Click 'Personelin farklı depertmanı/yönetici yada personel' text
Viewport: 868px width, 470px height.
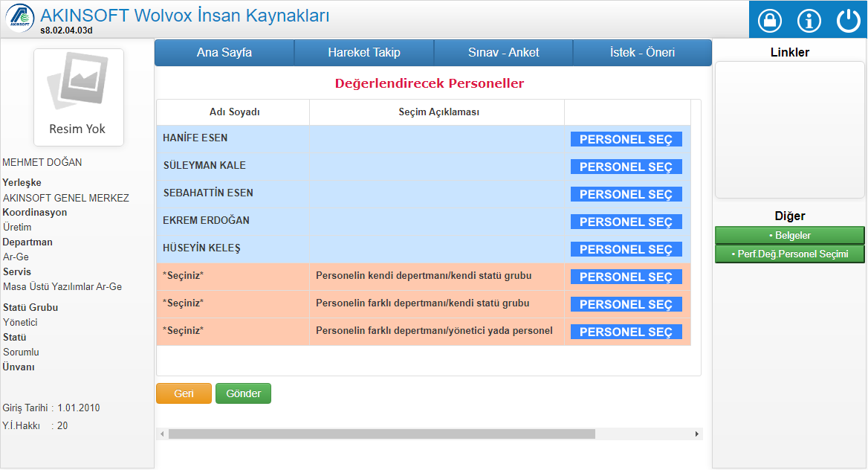(434, 331)
